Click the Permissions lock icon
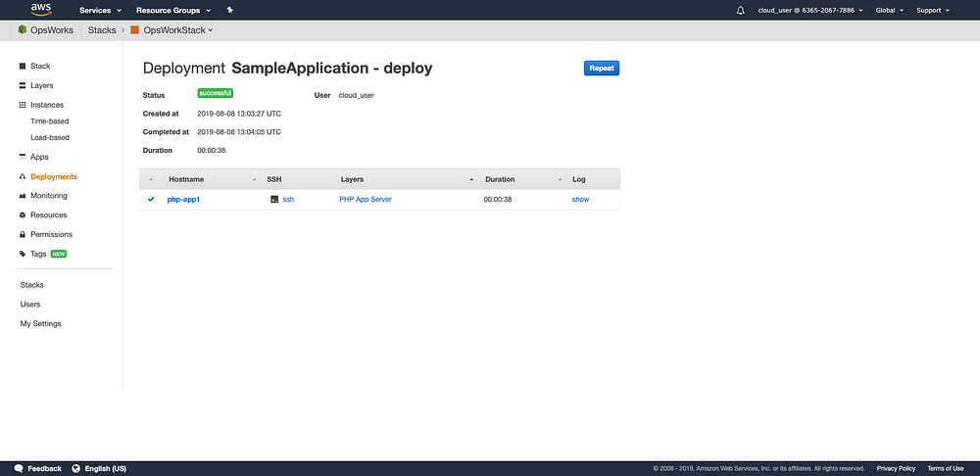Viewport: 980px width, 476px height. tap(23, 234)
